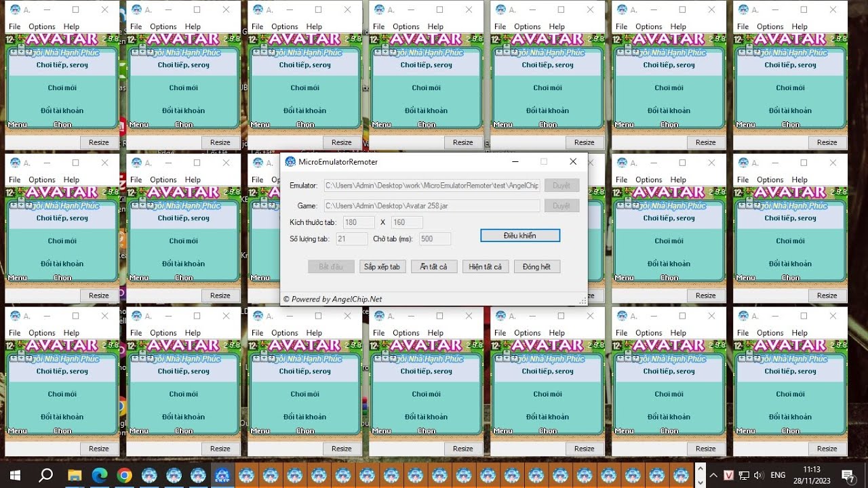Focus the Emulator path field
The image size is (868, 488).
(x=431, y=186)
